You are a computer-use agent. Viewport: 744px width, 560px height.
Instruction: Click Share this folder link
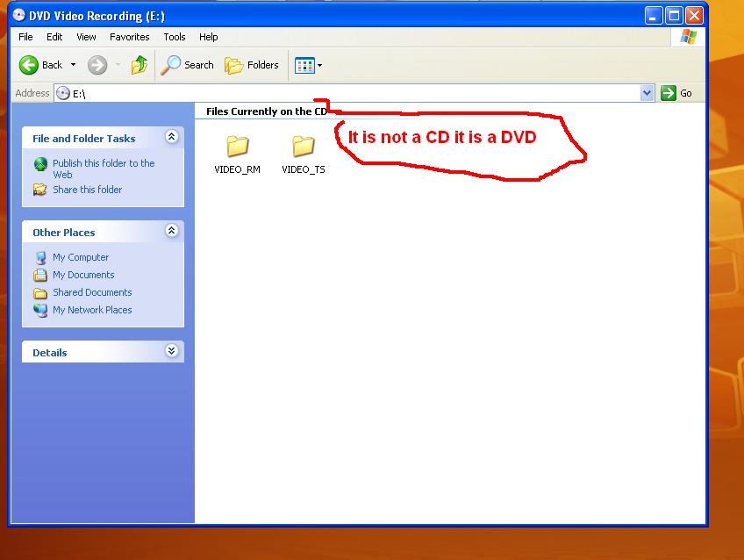tap(88, 190)
